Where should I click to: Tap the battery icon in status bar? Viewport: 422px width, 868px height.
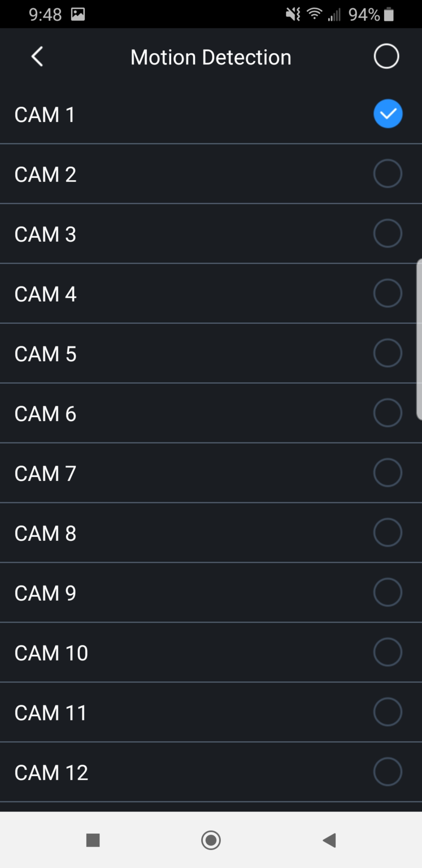(x=389, y=15)
